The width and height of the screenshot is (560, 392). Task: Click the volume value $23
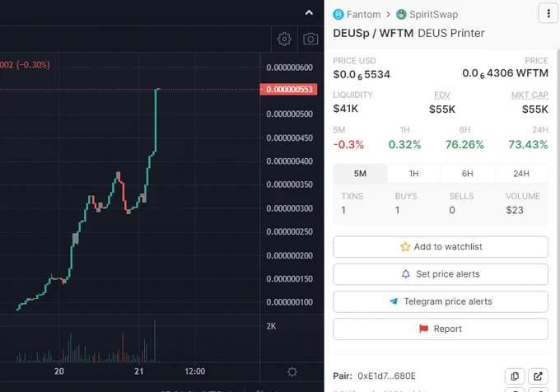(x=515, y=210)
